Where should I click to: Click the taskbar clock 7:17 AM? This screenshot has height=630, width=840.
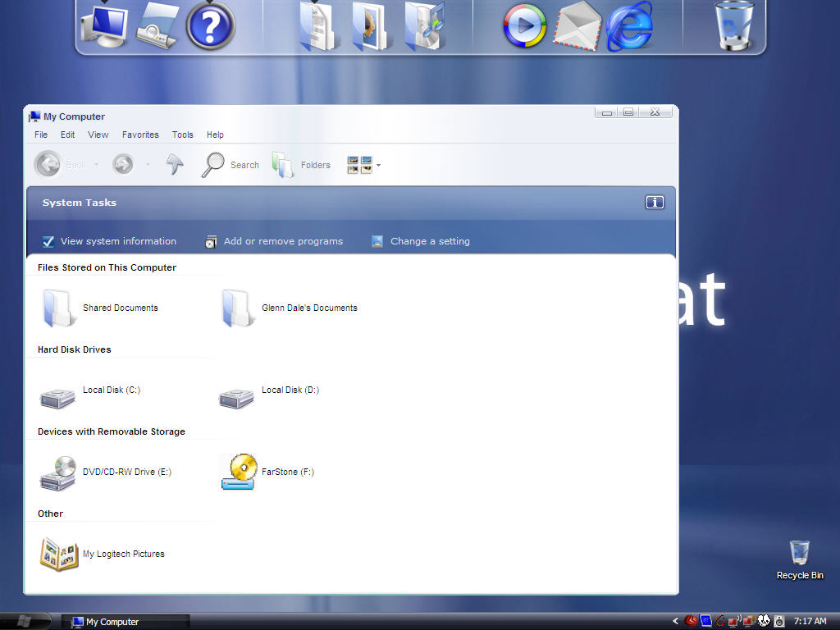810,621
